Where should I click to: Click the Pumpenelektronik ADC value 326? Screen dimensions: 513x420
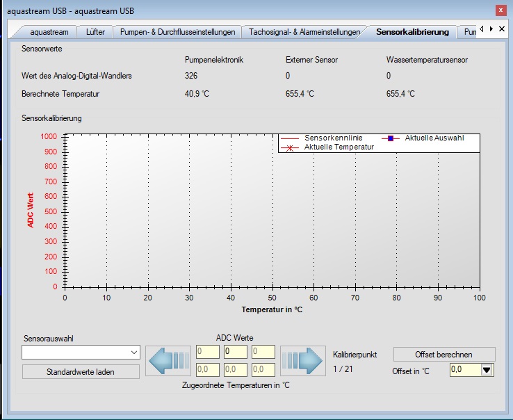[x=191, y=76]
